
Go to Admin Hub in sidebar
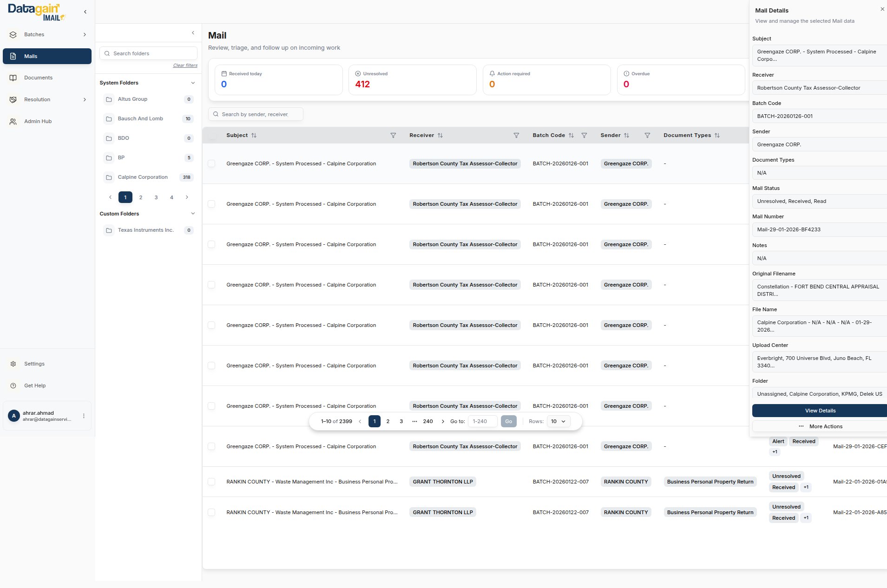coord(38,122)
